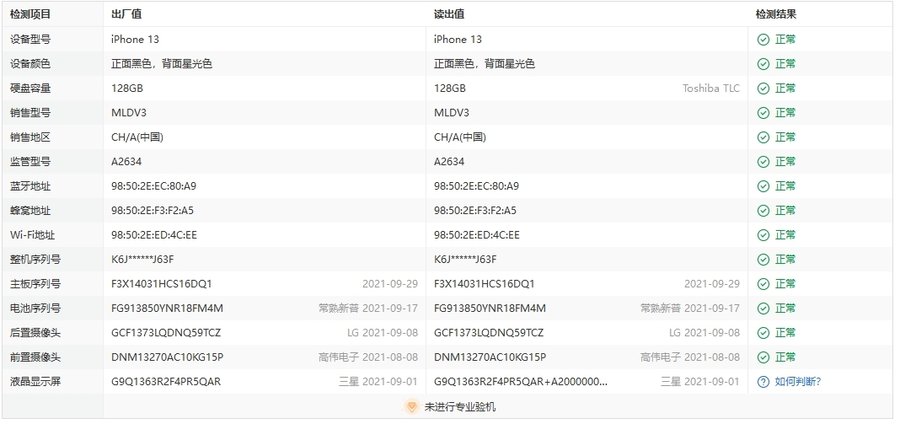Click the green check icon in 设备颜色 row
Viewport: 900px width, 424px height.
pos(763,64)
